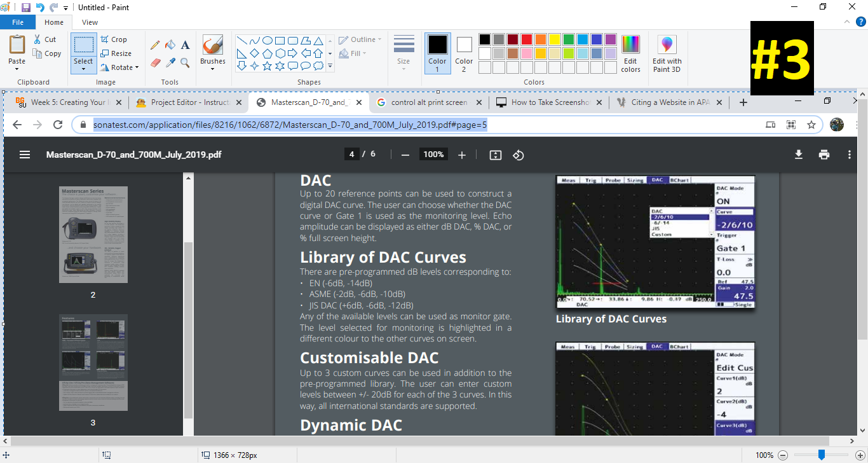Image resolution: width=868 pixels, height=463 pixels.
Task: Toggle the PDF sidebar hamburger menu
Action: [25, 155]
